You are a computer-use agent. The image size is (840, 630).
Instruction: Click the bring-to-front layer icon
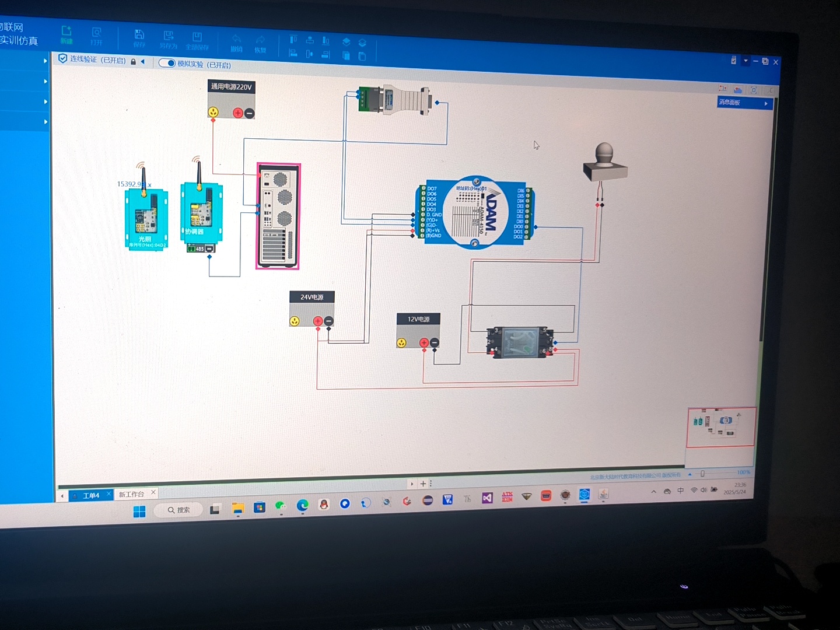coord(346,42)
